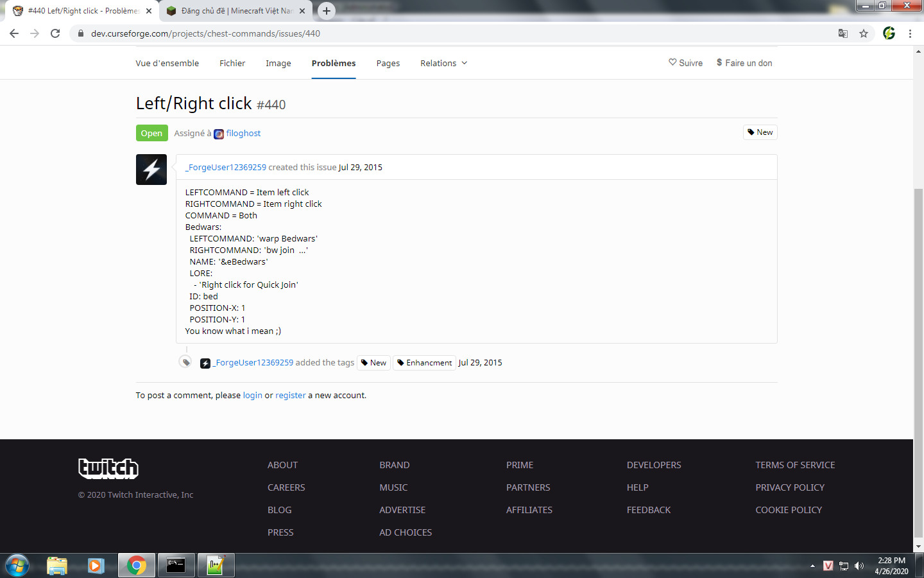Open the HELP footer link
This screenshot has width=924, height=578.
point(638,487)
